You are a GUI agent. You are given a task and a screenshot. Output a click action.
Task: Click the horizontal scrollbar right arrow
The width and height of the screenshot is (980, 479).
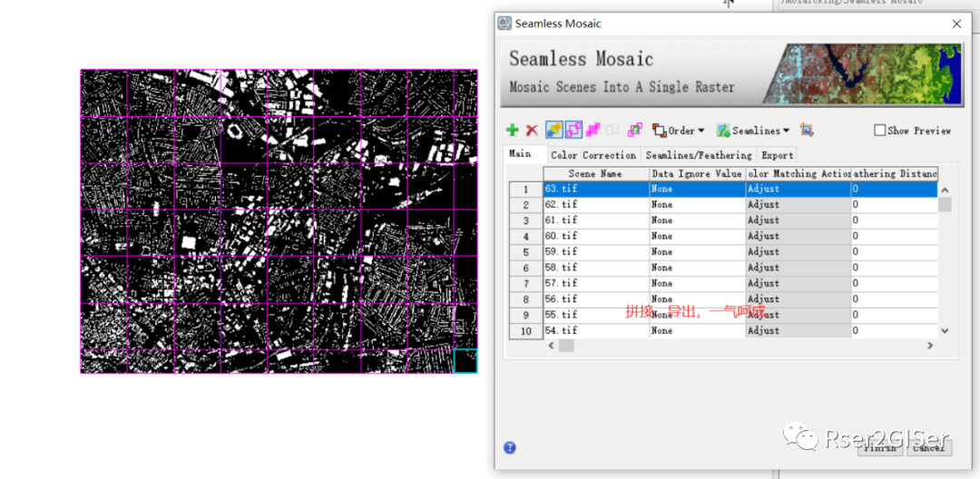pos(930,346)
